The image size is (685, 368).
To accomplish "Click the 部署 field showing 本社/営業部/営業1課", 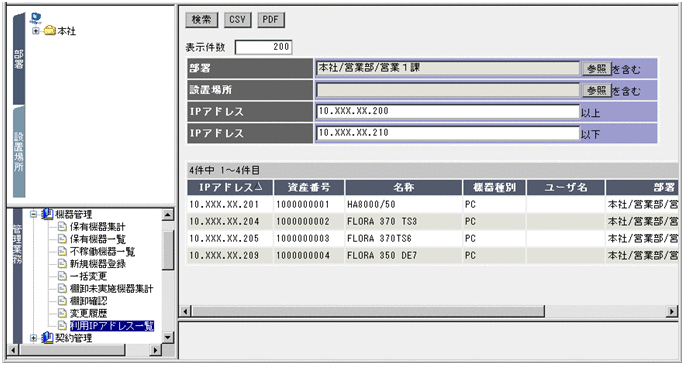I will click(x=448, y=68).
